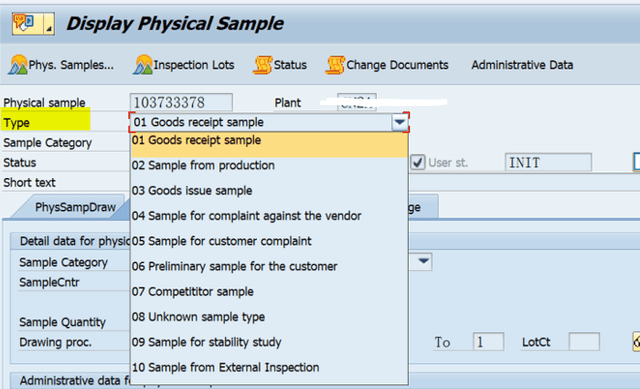Toggle the User st. checkbox

coord(418,162)
